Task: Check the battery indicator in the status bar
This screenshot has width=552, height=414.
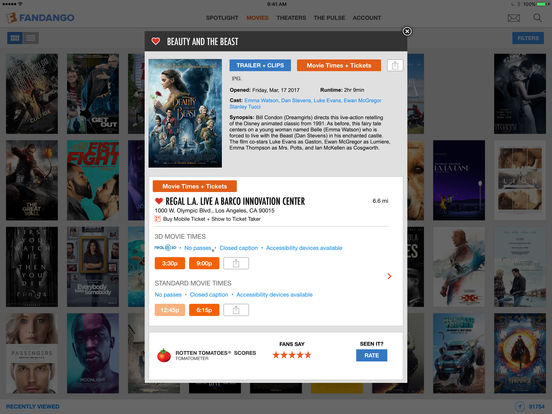Action: click(540, 4)
